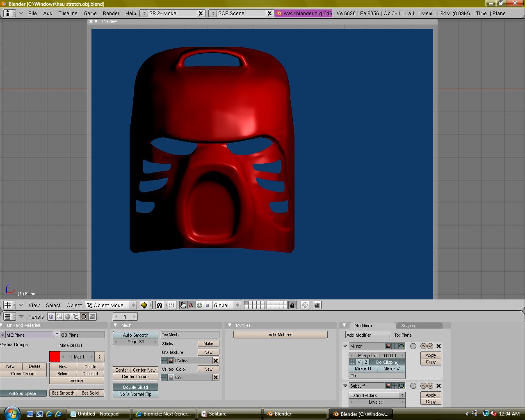
Task: Collapse the Mirror modifier panel triangle
Action: point(345,346)
